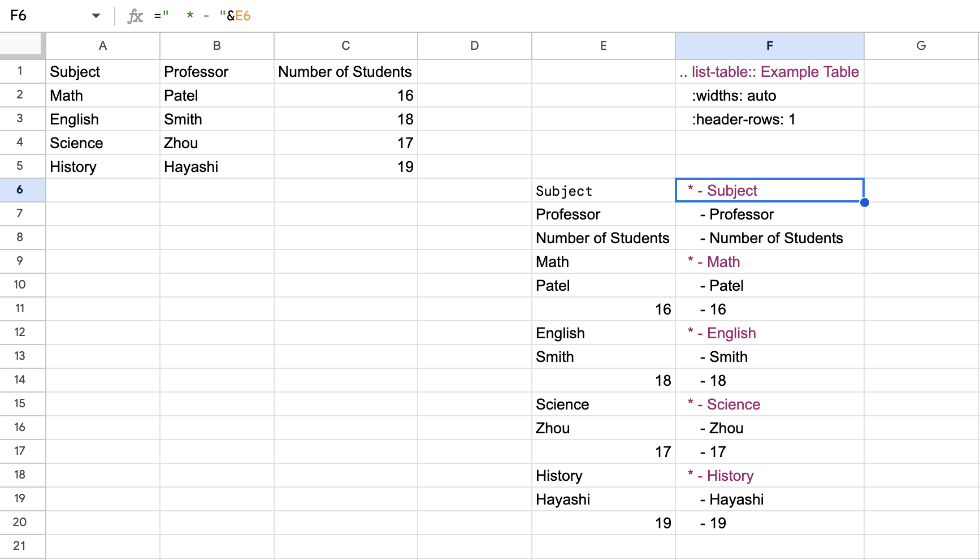The width and height of the screenshot is (980, 560).
Task: Click cell F2 ':widths: auto'
Action: click(x=770, y=96)
